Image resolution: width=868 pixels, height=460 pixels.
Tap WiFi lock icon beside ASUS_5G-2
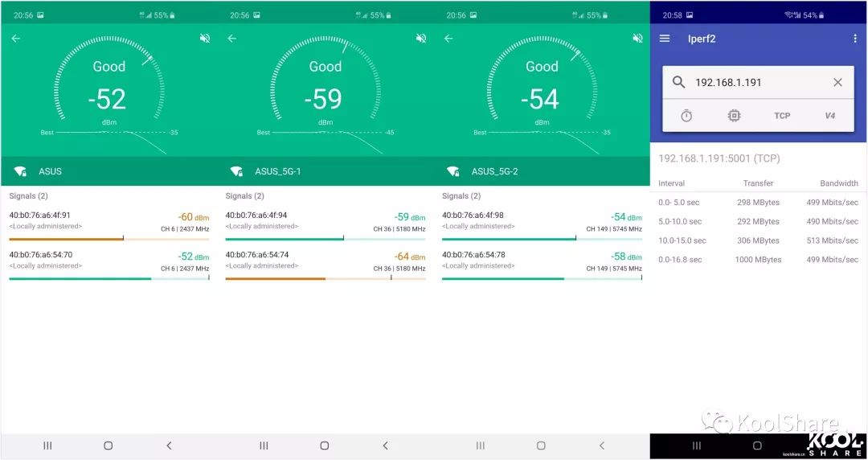453,171
